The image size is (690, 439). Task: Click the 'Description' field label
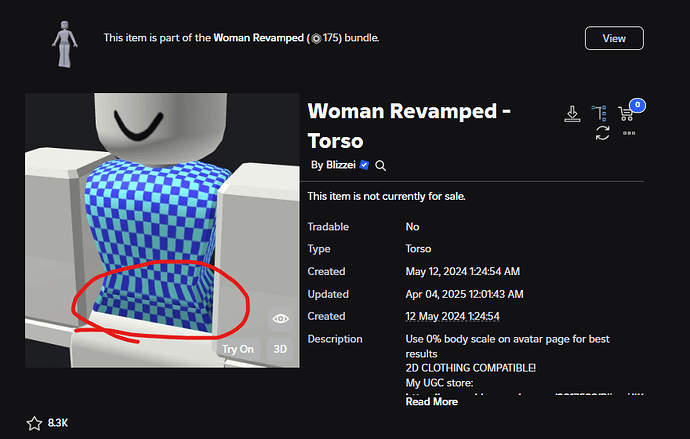tap(335, 339)
